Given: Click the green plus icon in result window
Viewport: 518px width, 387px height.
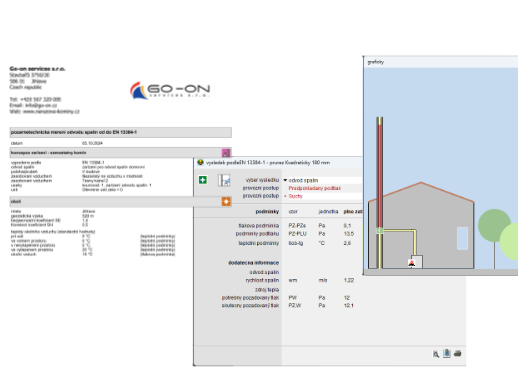Looking at the screenshot, I should coord(203,180).
